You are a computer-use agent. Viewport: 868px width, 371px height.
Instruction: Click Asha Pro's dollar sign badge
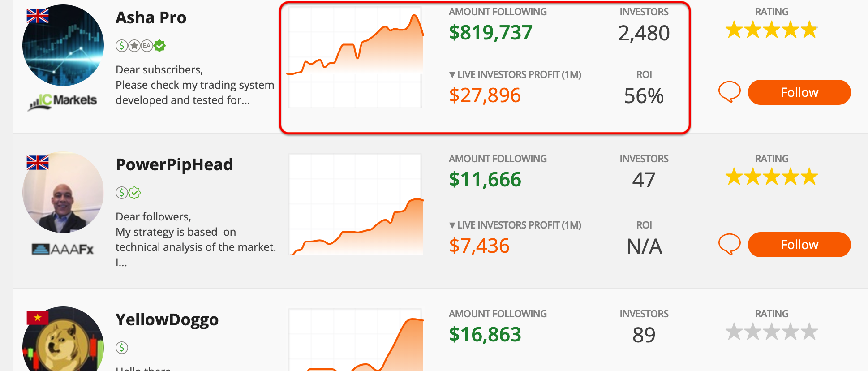(122, 46)
